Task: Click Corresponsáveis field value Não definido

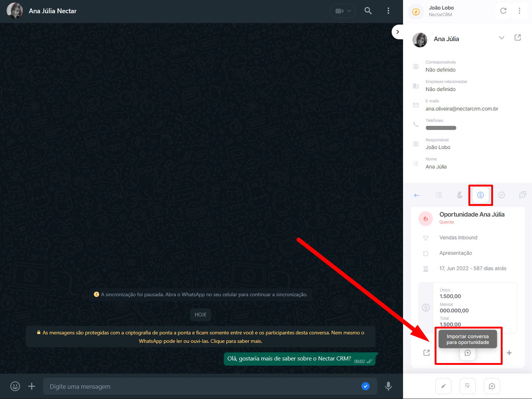Action: (x=441, y=70)
